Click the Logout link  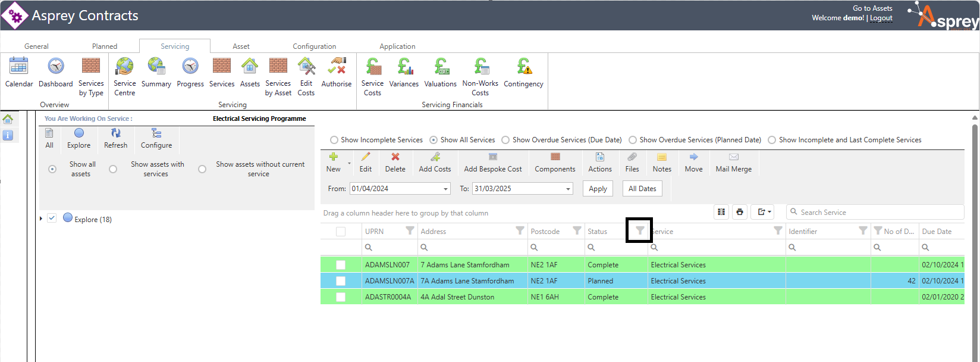[881, 18]
